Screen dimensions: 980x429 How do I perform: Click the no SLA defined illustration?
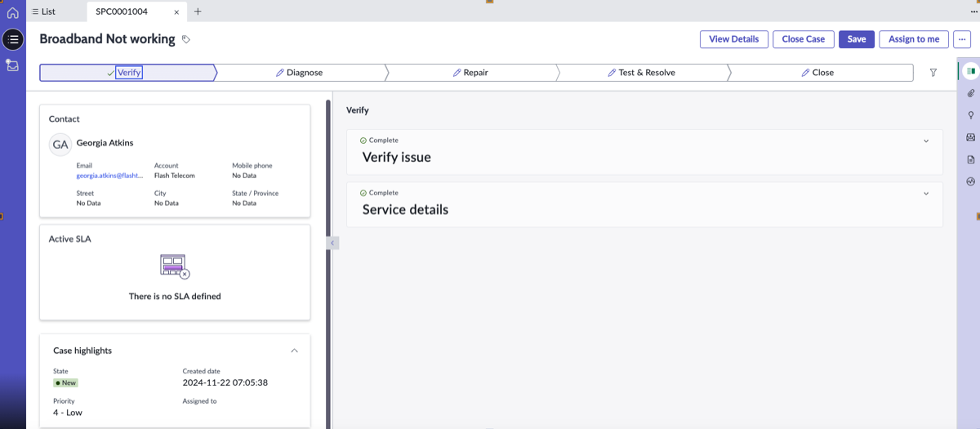[175, 266]
